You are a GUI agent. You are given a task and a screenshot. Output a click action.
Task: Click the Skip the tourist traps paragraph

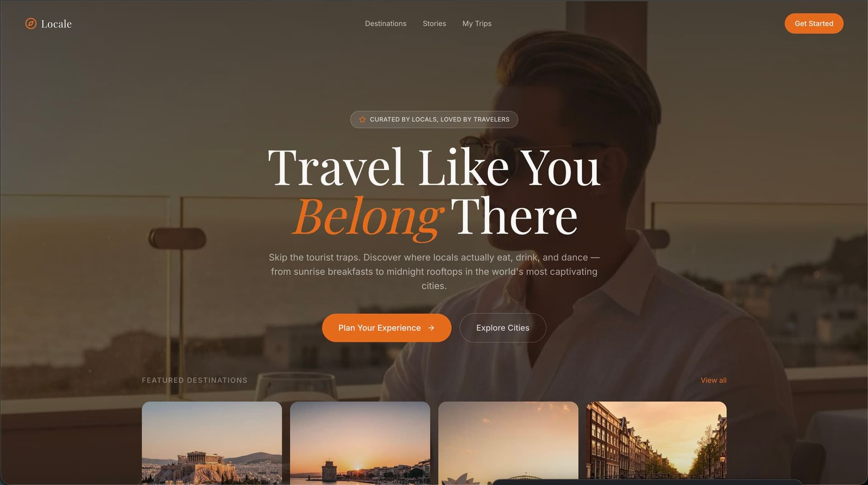[434, 271]
